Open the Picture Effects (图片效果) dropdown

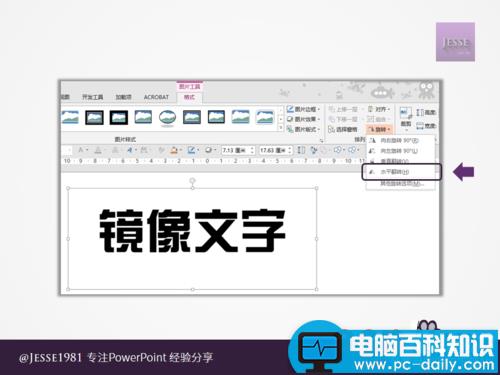304,119
